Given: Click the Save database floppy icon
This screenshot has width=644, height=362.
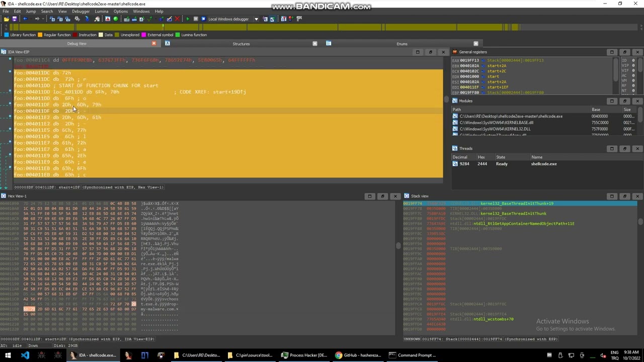Looking at the screenshot, I should (15, 19).
